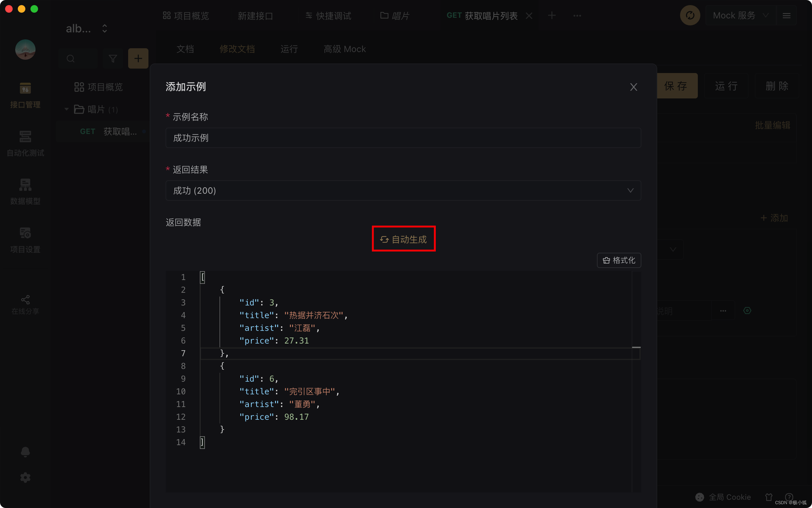Switch to the 修改文档 sub-tab
This screenshot has height=508, width=812.
coord(237,49)
